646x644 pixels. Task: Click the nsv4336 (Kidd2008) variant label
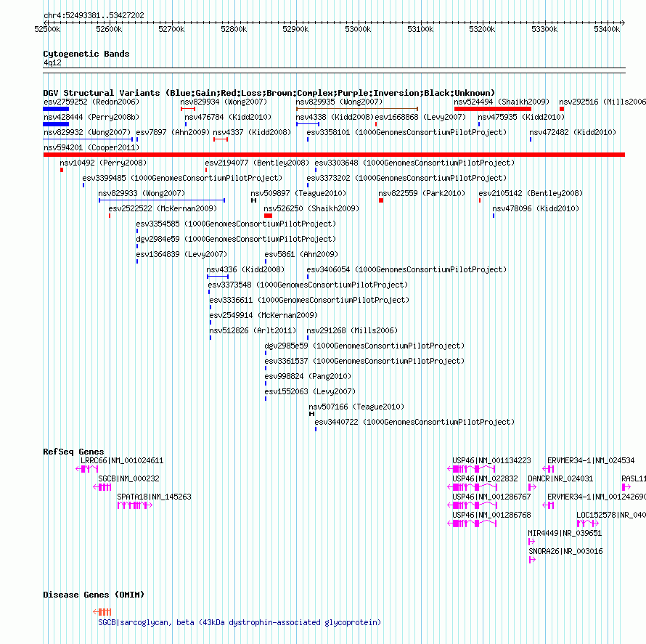(x=245, y=269)
